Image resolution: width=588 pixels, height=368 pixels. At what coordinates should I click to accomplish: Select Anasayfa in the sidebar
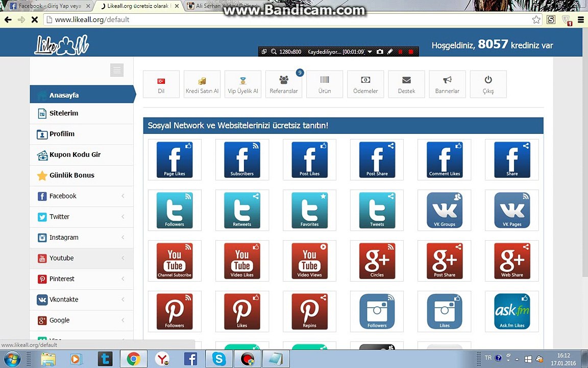pyautogui.click(x=82, y=94)
